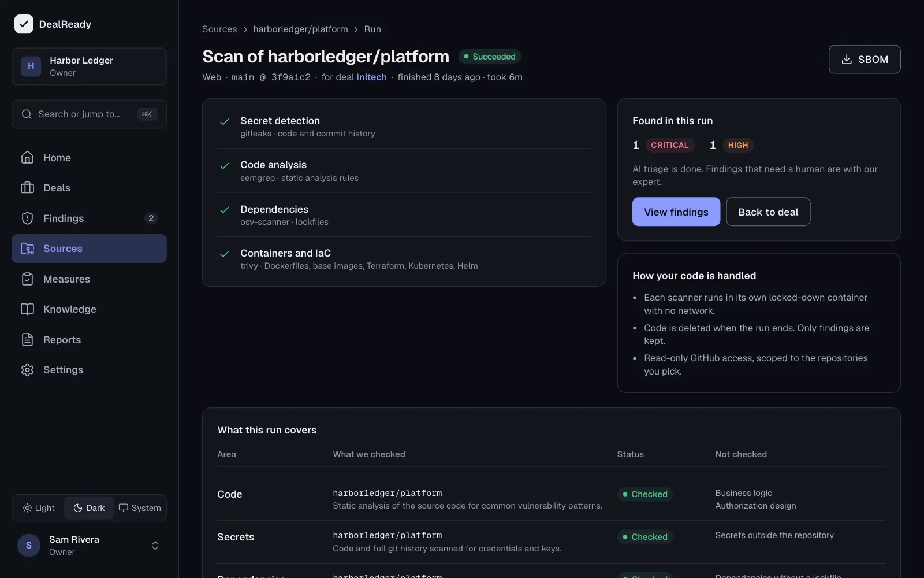924x578 pixels.
Task: Click the CRITICAL severity badge
Action: coord(669,145)
